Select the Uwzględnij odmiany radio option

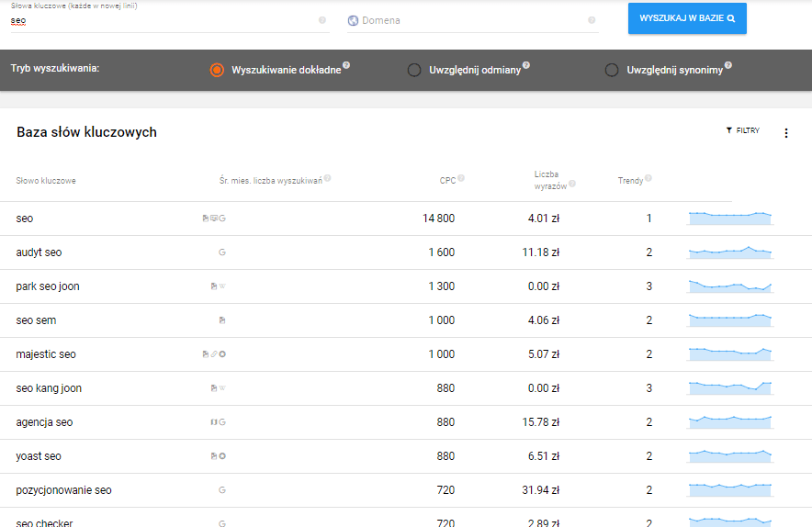pyautogui.click(x=414, y=70)
